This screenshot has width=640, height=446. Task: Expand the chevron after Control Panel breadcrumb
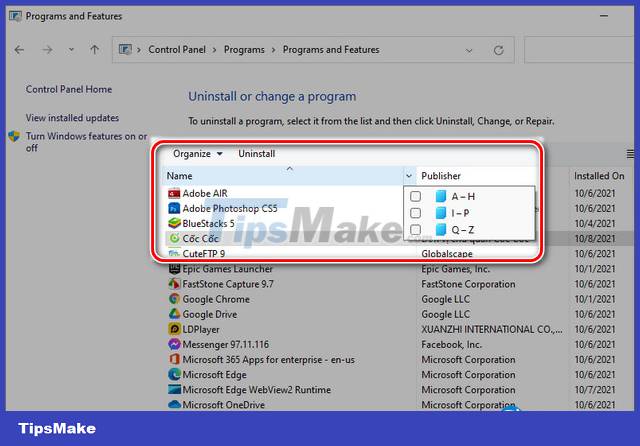(x=214, y=50)
